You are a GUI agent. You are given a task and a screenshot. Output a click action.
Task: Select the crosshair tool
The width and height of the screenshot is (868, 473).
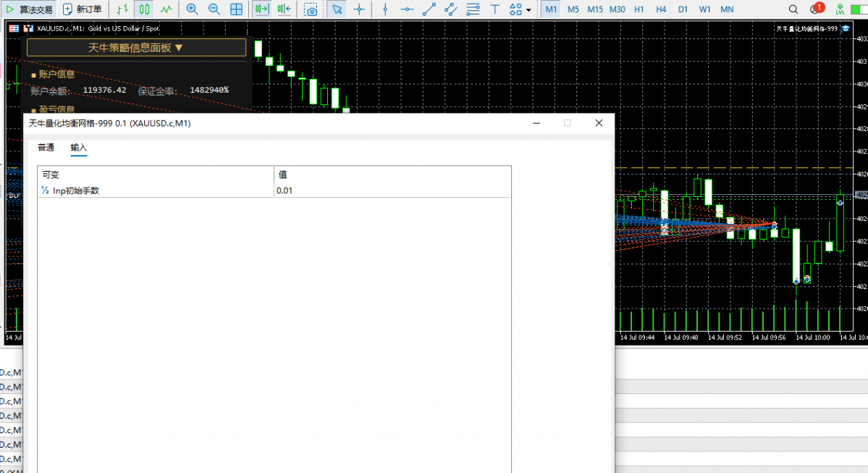(359, 9)
